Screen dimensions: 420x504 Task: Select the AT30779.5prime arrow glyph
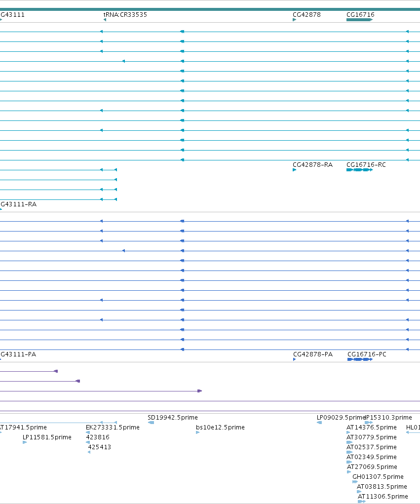tap(349, 442)
